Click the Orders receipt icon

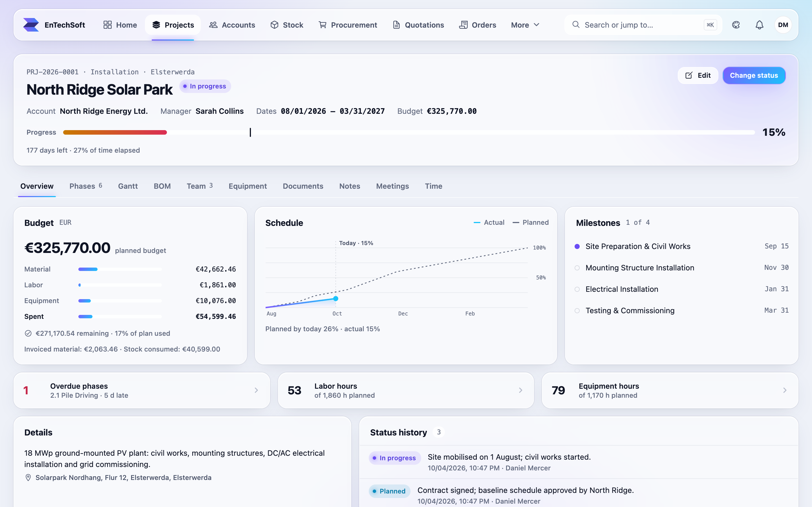[x=464, y=25]
